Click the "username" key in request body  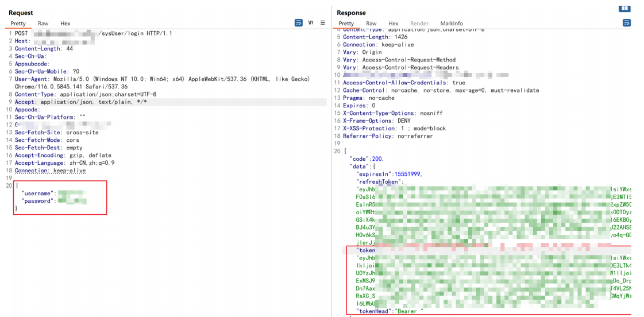click(x=37, y=194)
